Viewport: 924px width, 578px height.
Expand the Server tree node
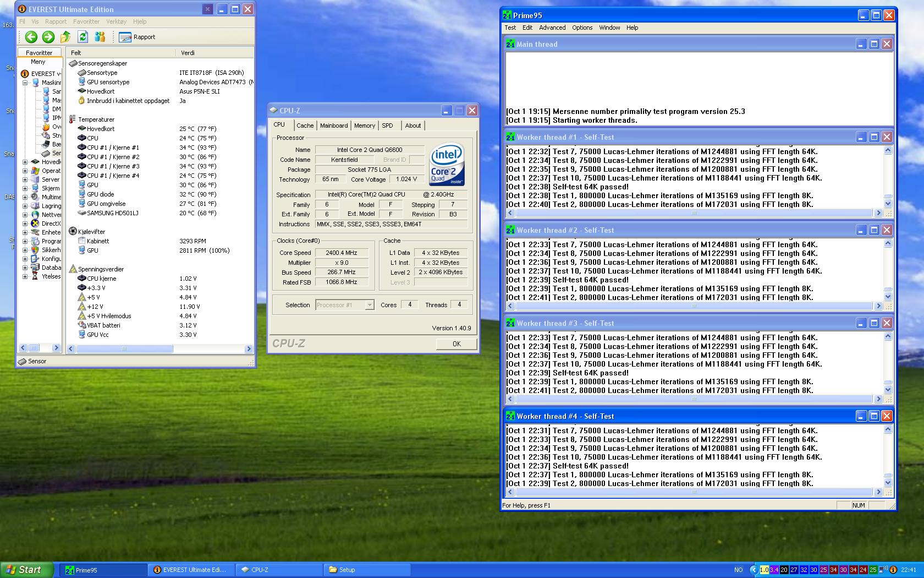click(x=25, y=179)
